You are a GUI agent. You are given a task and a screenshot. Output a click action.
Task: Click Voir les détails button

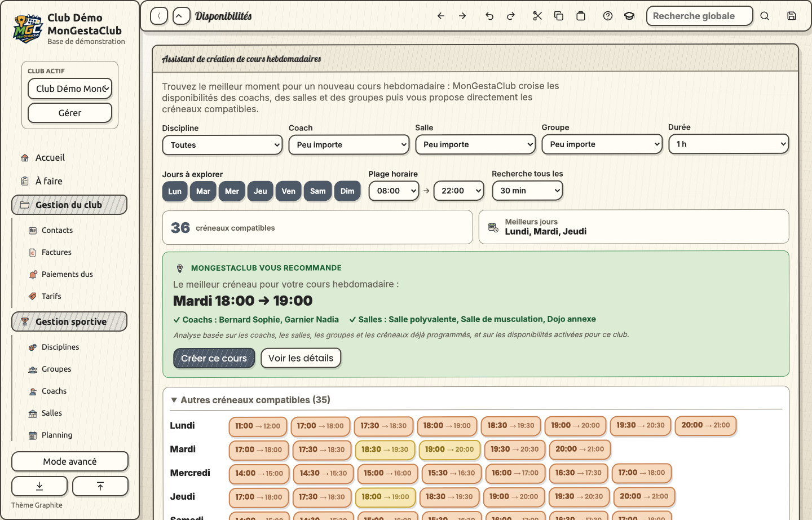click(x=301, y=358)
